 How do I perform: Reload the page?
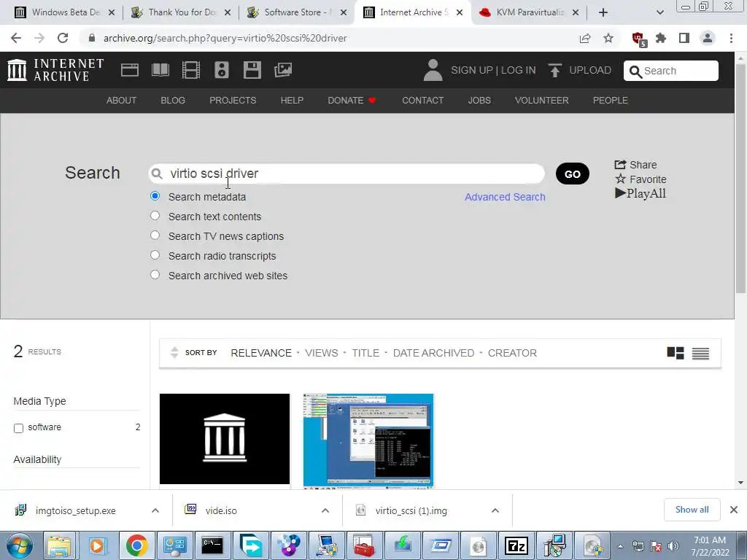point(63,38)
